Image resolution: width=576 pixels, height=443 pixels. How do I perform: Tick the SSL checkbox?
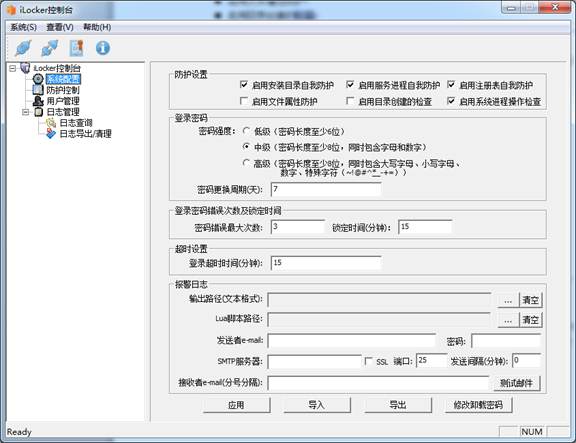368,361
